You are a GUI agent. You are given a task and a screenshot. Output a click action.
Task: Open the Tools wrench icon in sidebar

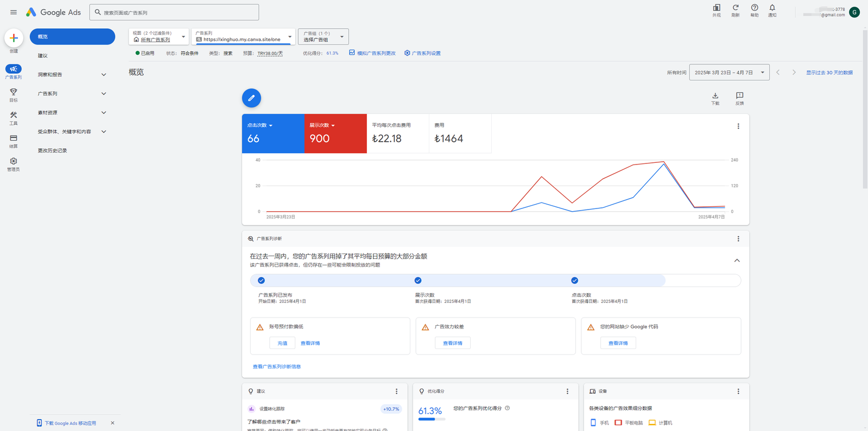14,116
